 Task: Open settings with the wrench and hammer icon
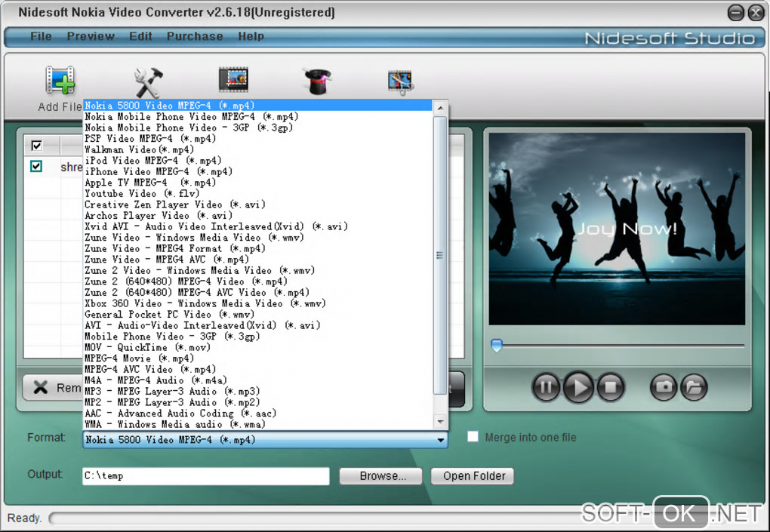tap(148, 82)
